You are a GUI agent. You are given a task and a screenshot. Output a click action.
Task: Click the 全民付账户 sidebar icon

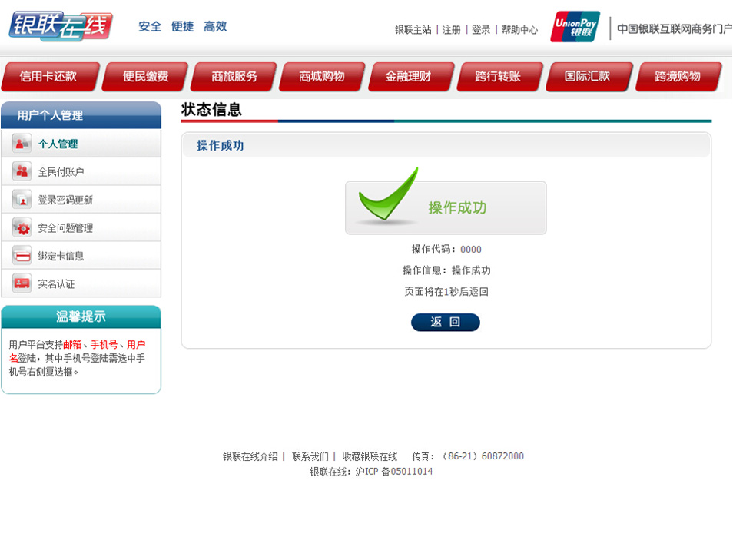(22, 171)
